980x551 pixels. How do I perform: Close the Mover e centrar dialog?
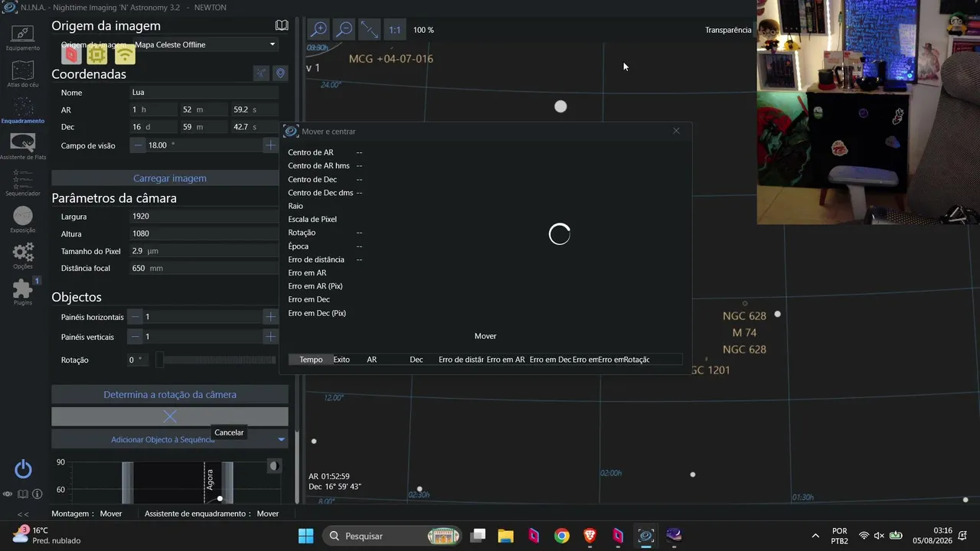[x=676, y=131]
